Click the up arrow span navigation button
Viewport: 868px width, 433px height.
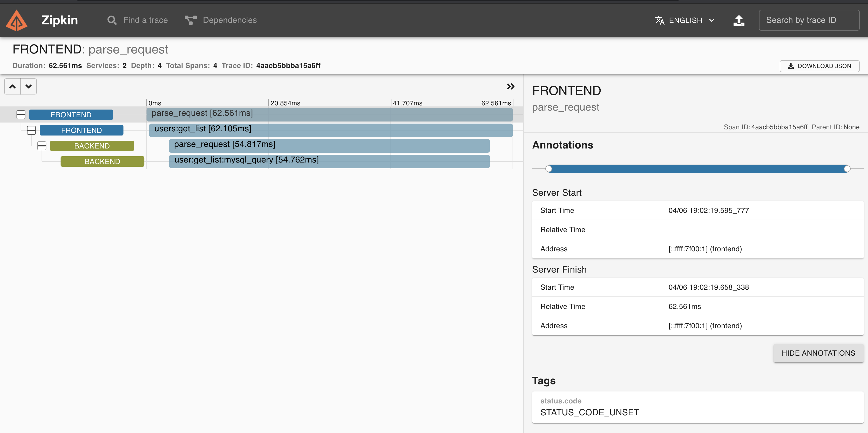(x=12, y=87)
